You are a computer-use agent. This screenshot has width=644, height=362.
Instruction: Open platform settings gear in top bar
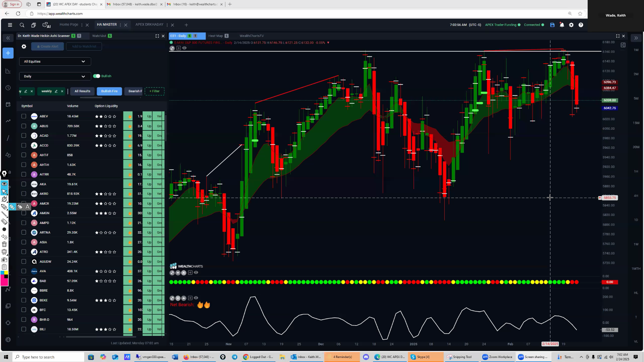571,25
